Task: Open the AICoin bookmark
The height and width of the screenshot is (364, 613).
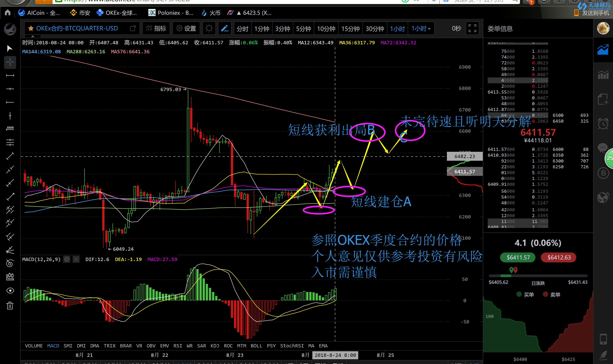Action: 39,13
